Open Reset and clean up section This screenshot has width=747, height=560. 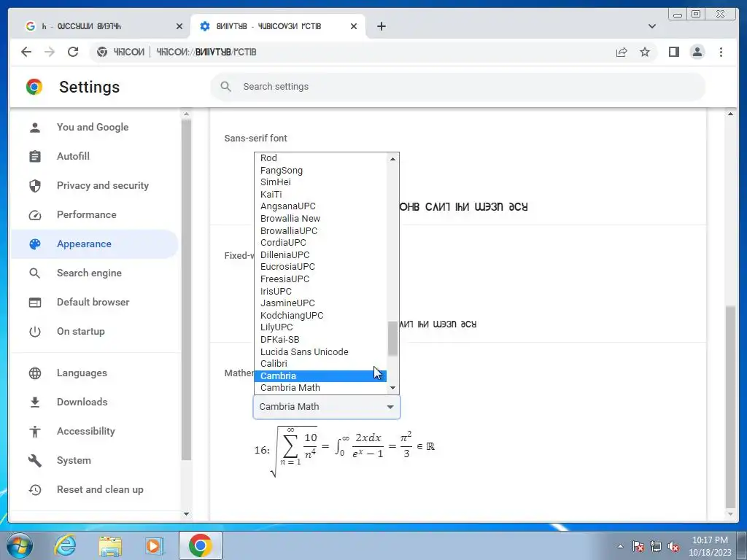(x=94, y=489)
